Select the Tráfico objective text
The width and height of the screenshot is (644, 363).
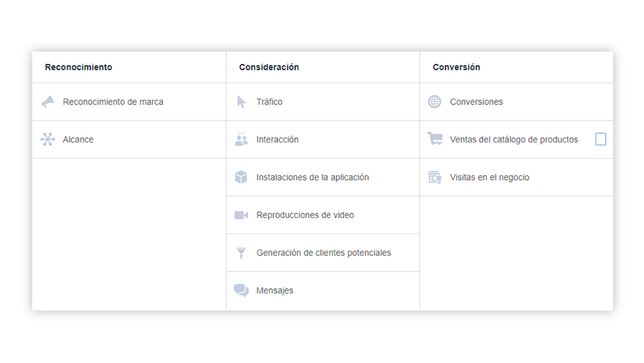[x=269, y=102]
